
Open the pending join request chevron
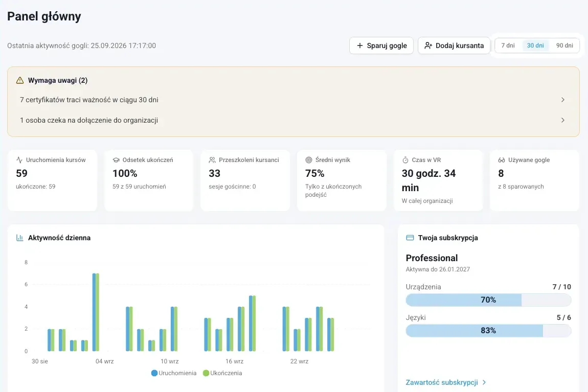click(562, 120)
